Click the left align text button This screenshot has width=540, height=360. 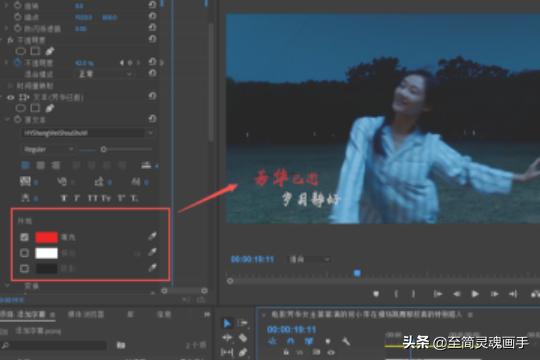[25, 165]
